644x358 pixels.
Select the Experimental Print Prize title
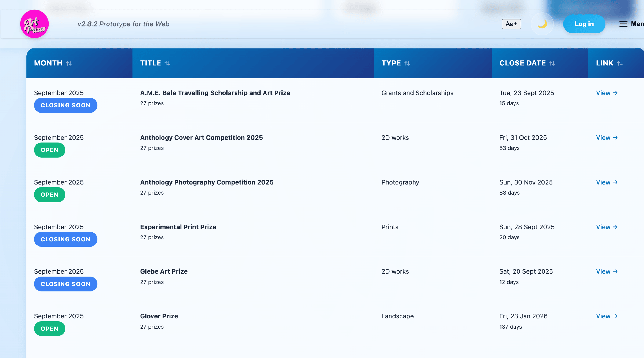(x=178, y=227)
